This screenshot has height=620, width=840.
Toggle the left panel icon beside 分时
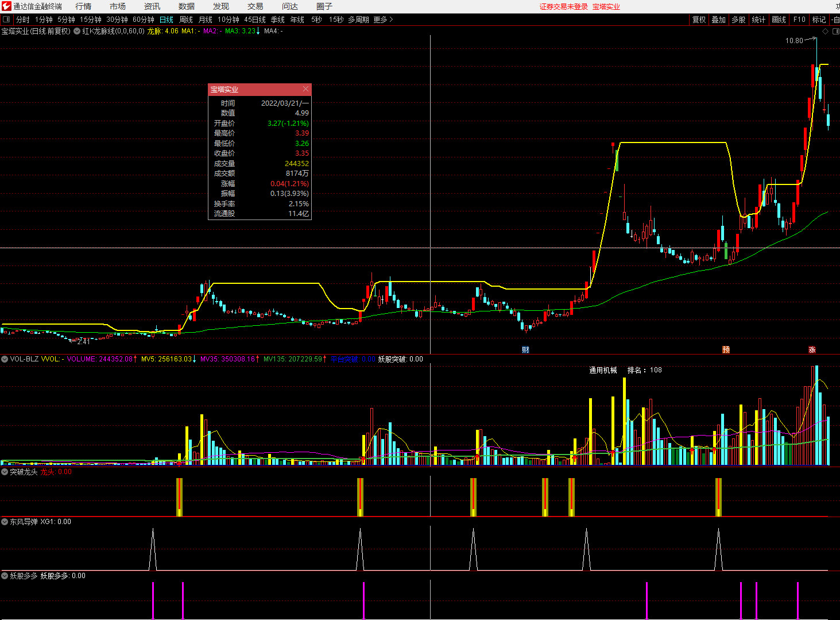(x=6, y=20)
